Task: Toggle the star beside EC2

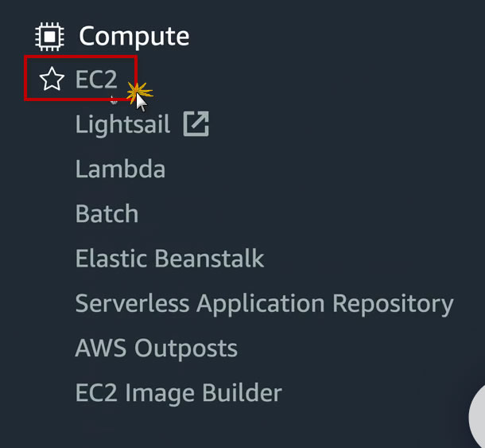Action: click(x=52, y=79)
